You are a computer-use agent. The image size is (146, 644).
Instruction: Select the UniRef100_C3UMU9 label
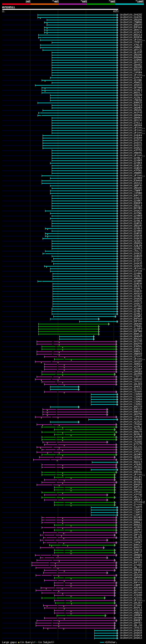point(131,394)
